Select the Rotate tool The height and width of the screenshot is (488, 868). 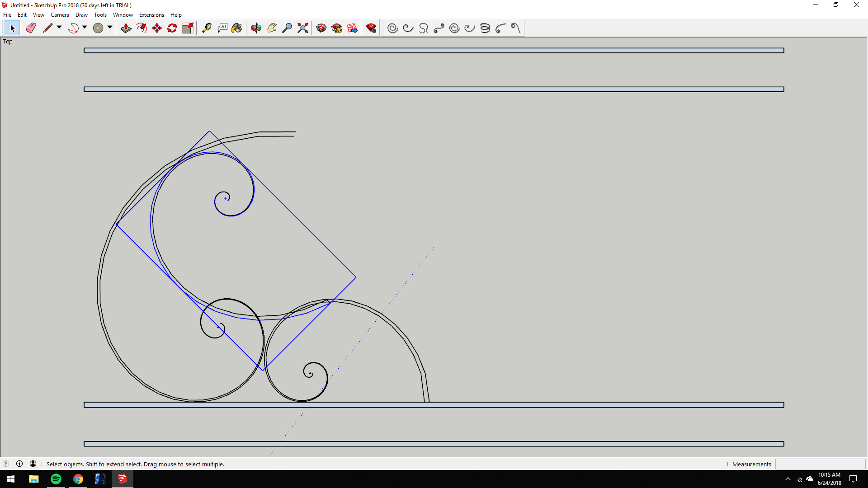[x=172, y=28]
